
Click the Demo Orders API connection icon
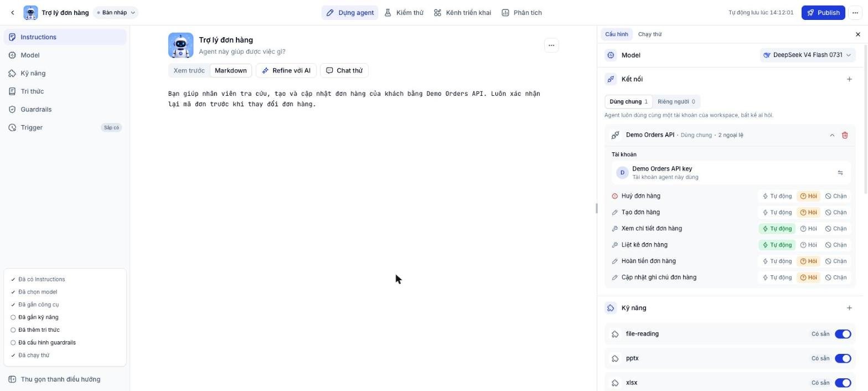pos(615,135)
